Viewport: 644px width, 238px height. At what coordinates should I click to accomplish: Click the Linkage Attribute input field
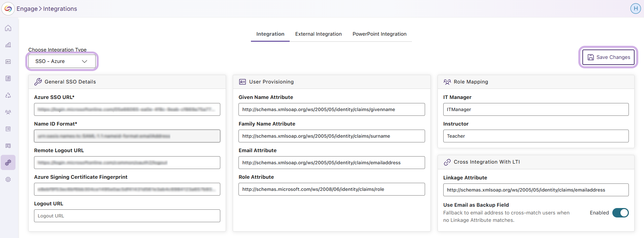(536, 190)
